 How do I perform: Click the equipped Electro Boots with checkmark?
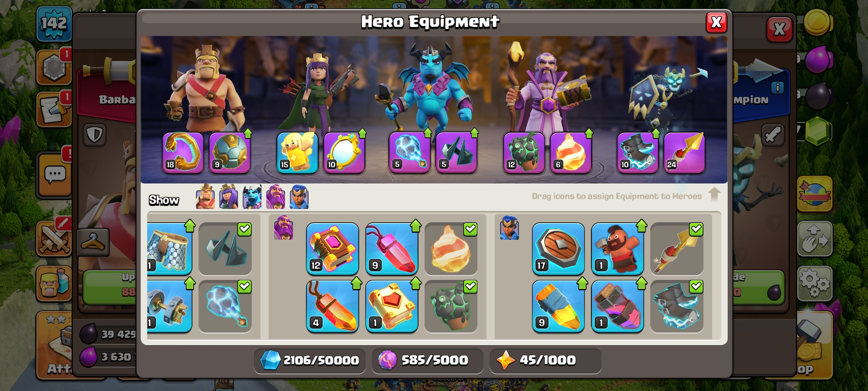(677, 306)
